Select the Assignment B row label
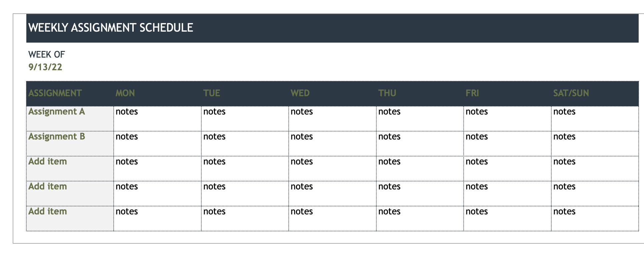The image size is (644, 268). (x=57, y=137)
